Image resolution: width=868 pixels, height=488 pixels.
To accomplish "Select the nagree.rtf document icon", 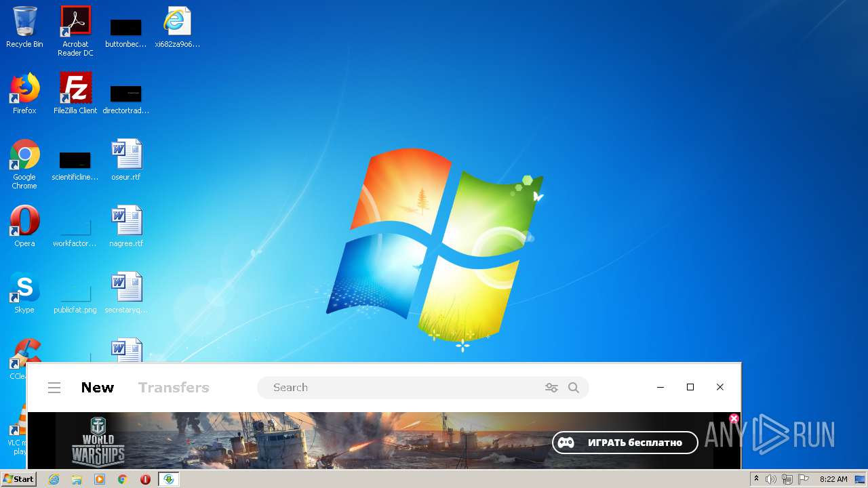I will click(126, 226).
